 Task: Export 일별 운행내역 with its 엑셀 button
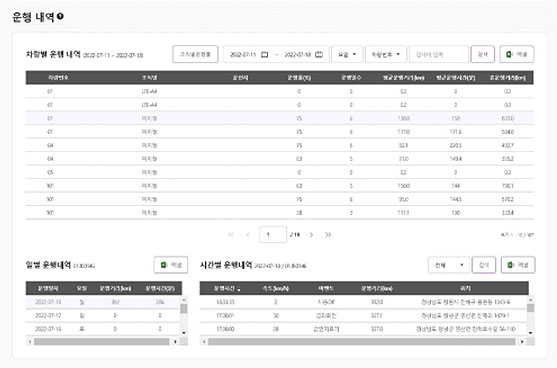pyautogui.click(x=171, y=265)
